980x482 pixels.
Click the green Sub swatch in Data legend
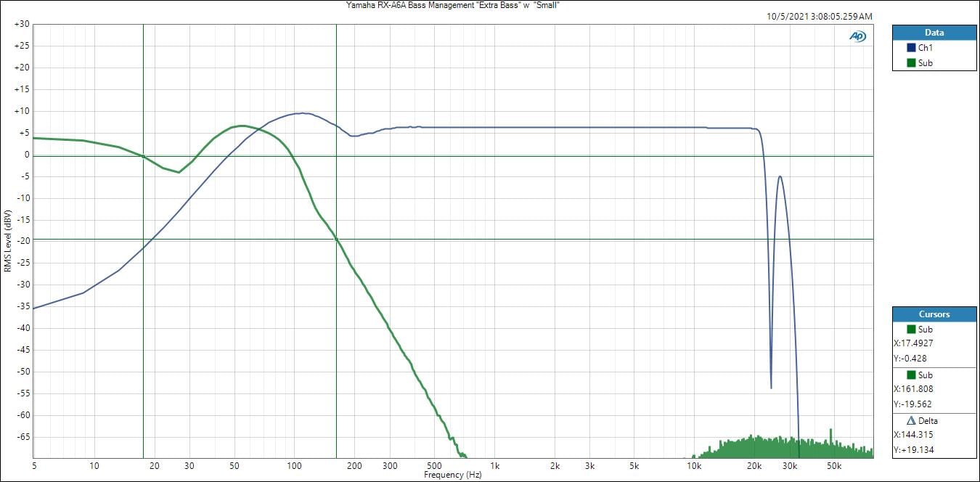912,63
